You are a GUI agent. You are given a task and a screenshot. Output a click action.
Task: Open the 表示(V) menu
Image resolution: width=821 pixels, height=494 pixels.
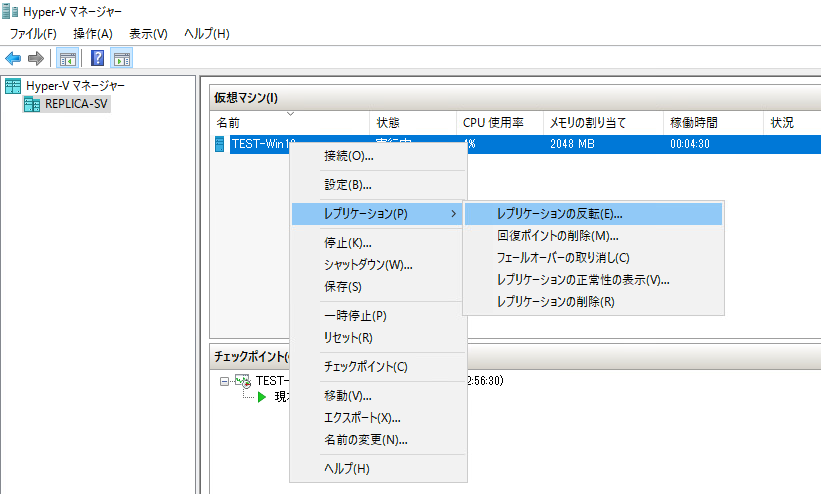tap(148, 34)
